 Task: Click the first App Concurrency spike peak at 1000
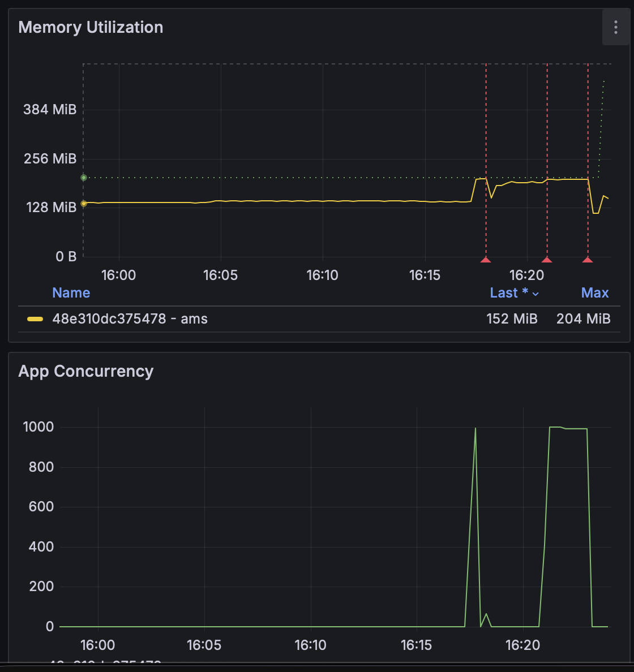tap(475, 428)
